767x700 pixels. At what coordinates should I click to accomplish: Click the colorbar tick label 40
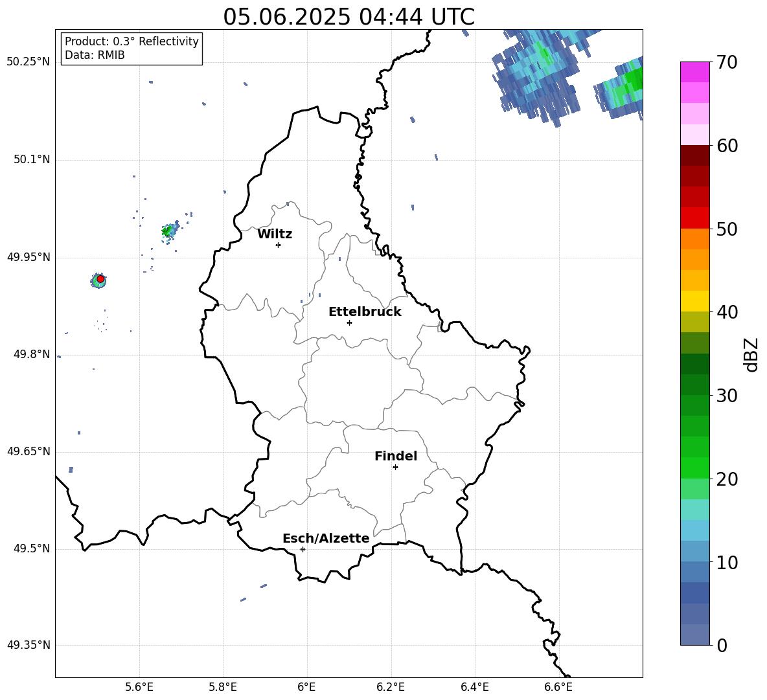click(x=727, y=312)
